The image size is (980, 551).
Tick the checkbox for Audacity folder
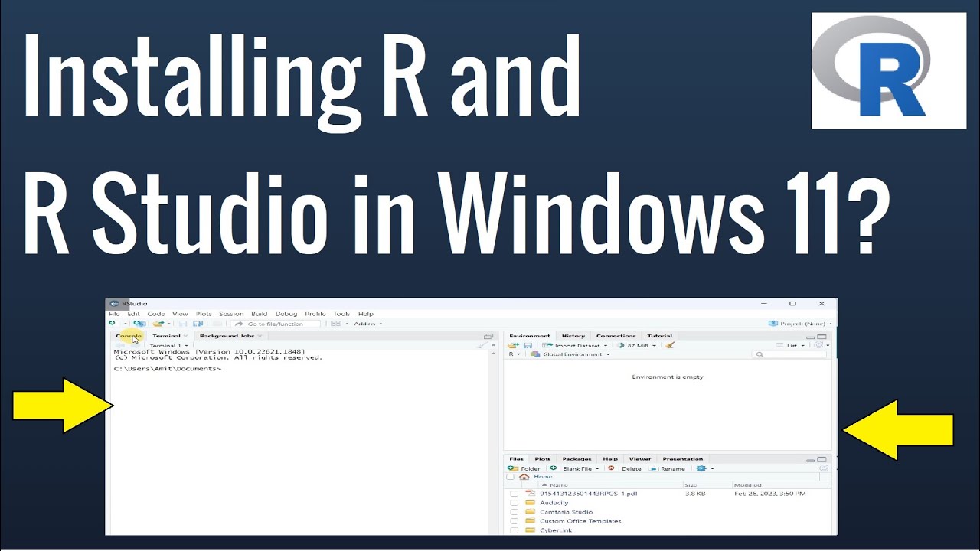tap(514, 503)
